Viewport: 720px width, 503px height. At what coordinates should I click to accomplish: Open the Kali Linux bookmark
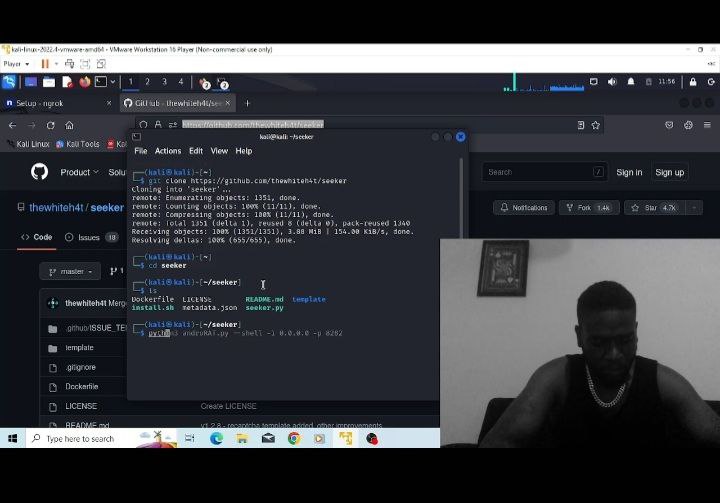pyautogui.click(x=28, y=144)
